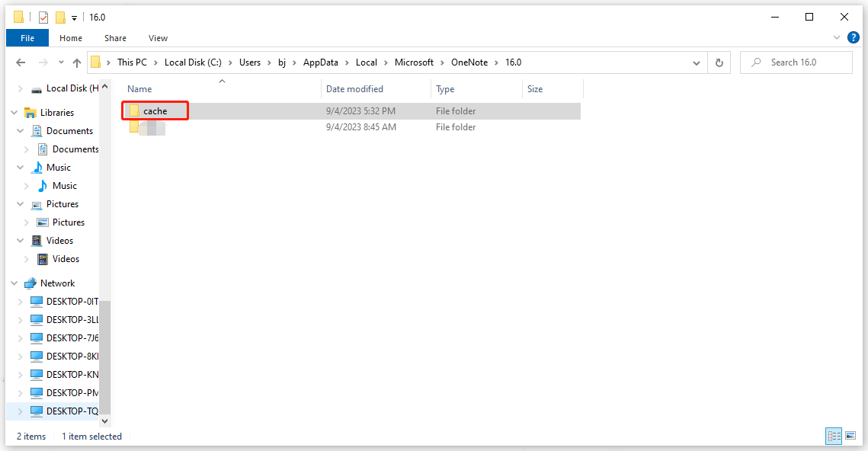Expand the Local Disk (H:) node
The height and width of the screenshot is (451, 868).
21,88
